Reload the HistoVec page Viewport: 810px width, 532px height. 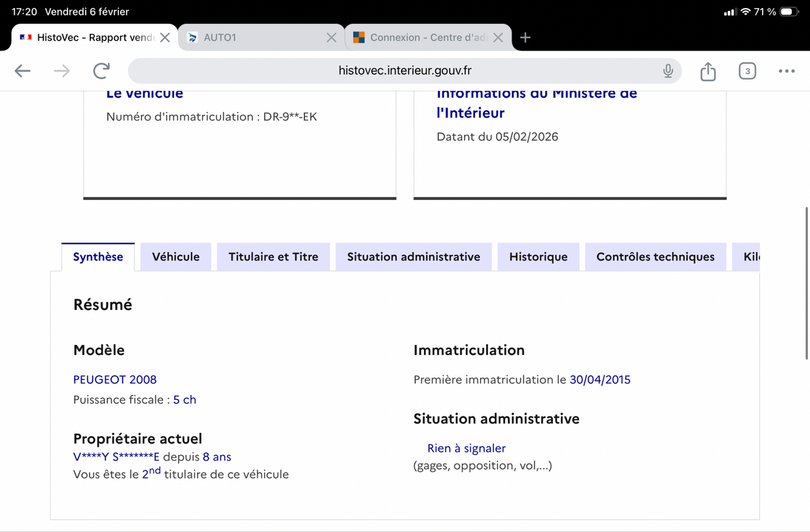pyautogui.click(x=102, y=71)
